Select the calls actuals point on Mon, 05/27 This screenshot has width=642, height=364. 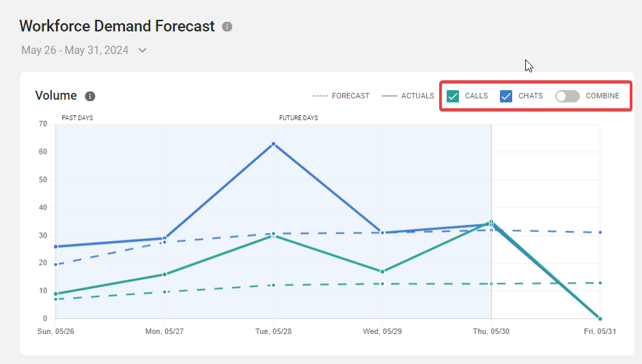point(165,275)
